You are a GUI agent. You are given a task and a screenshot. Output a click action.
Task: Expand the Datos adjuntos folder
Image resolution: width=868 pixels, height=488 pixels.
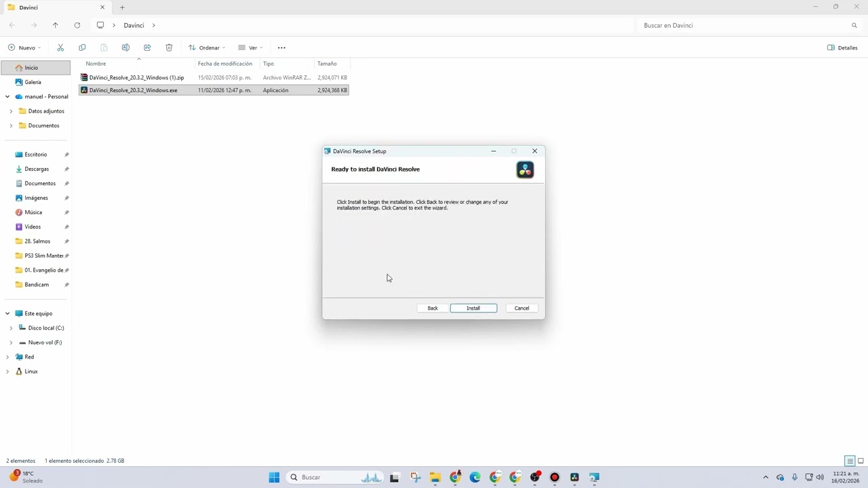pyautogui.click(x=11, y=111)
